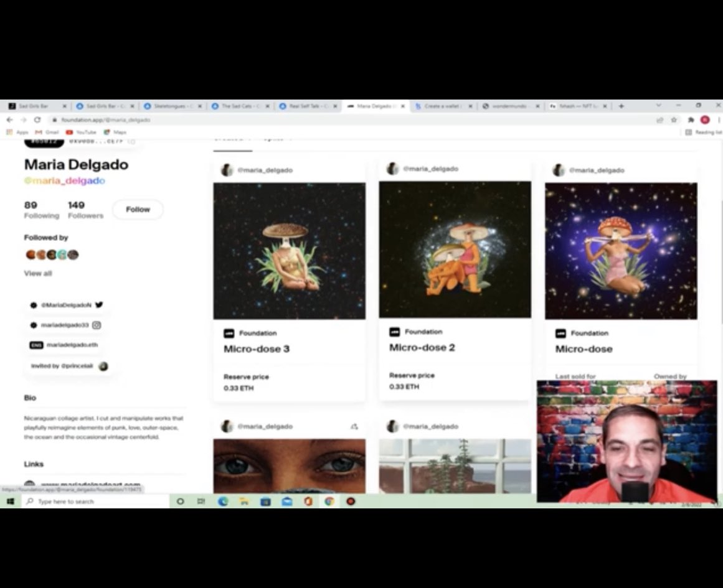Switch to the 'Create a wallet' browser tab
This screenshot has height=588, width=723.
[x=444, y=106]
